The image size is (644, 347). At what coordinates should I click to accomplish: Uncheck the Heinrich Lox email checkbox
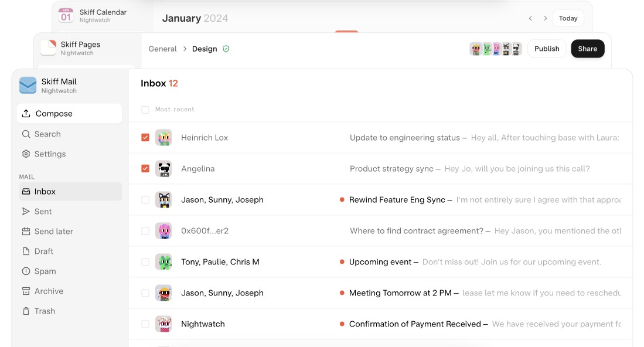pyautogui.click(x=145, y=138)
